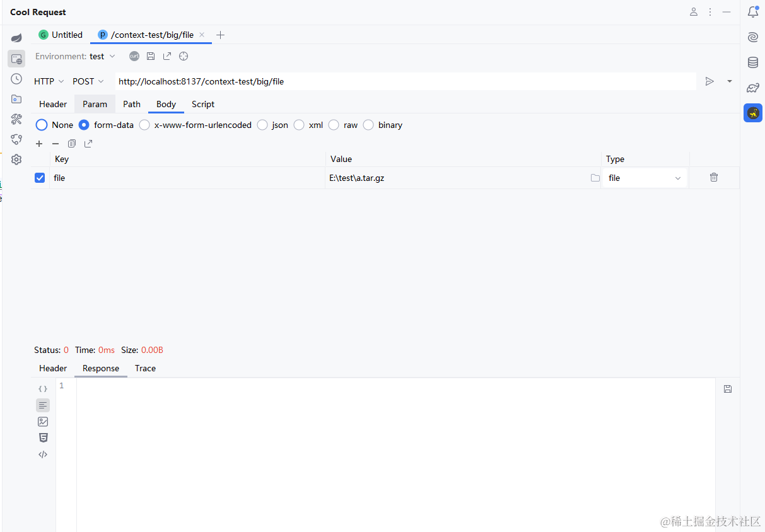
Task: Click the send request arrow icon
Action: (x=710, y=81)
